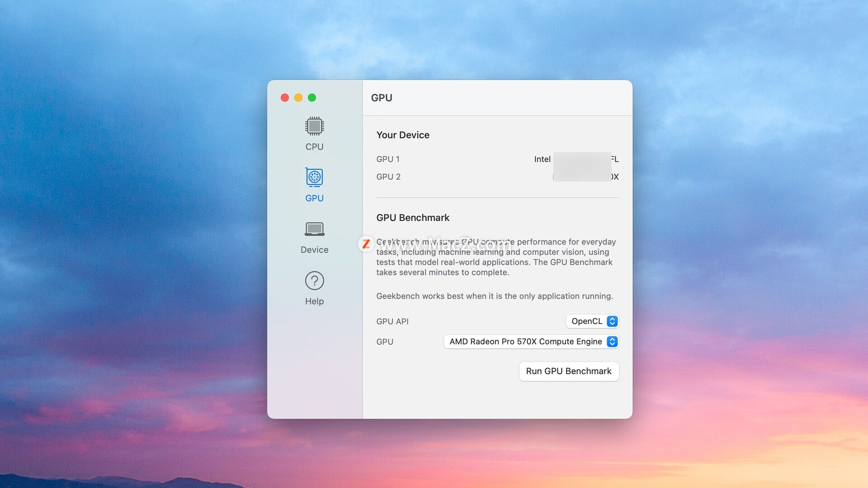Click the 'Your Device' heading
Viewport: 868px width, 488px height.
pos(403,135)
